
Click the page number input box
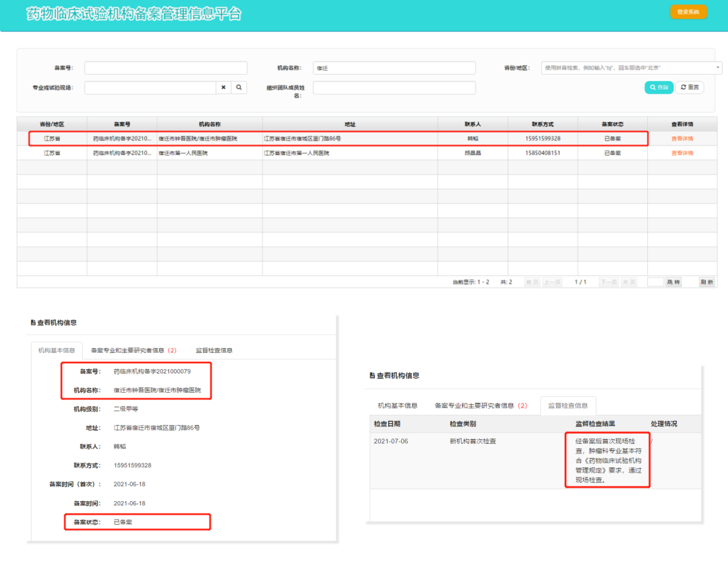[x=655, y=282]
